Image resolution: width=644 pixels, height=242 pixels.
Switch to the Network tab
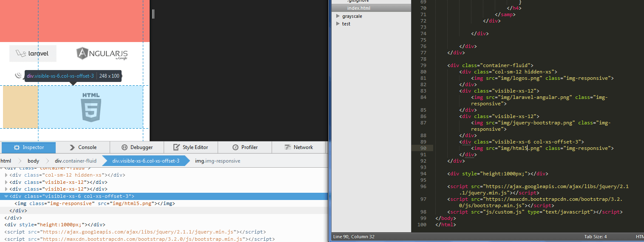point(299,147)
